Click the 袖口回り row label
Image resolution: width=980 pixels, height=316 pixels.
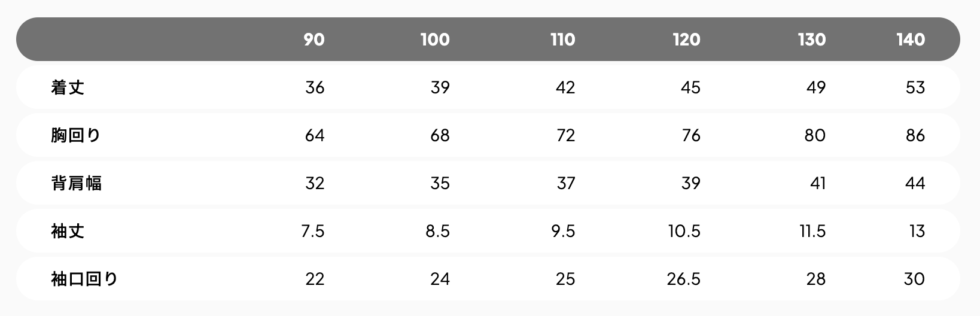(x=84, y=279)
